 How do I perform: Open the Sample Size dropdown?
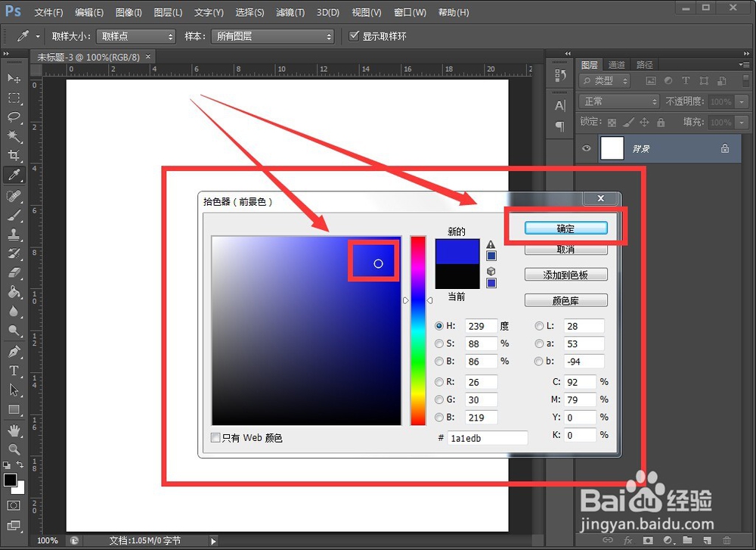135,36
